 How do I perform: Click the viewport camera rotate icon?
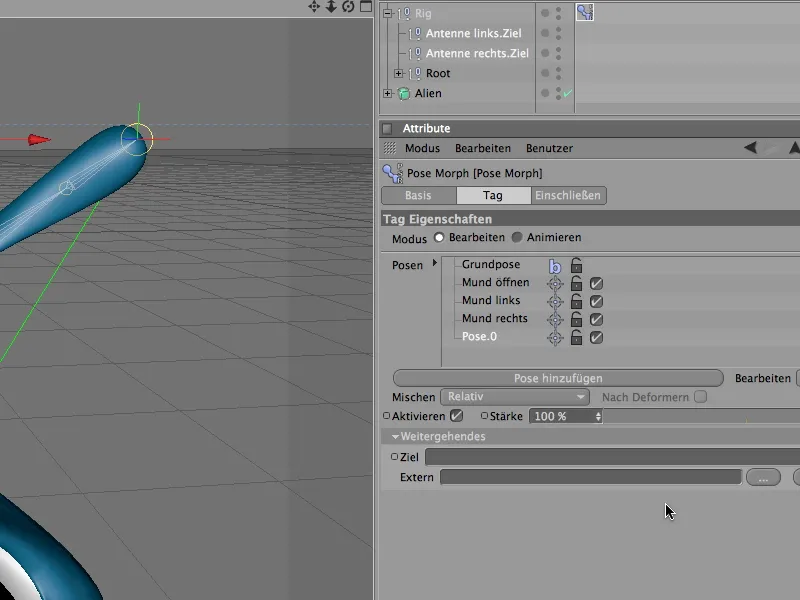pyautogui.click(x=348, y=7)
